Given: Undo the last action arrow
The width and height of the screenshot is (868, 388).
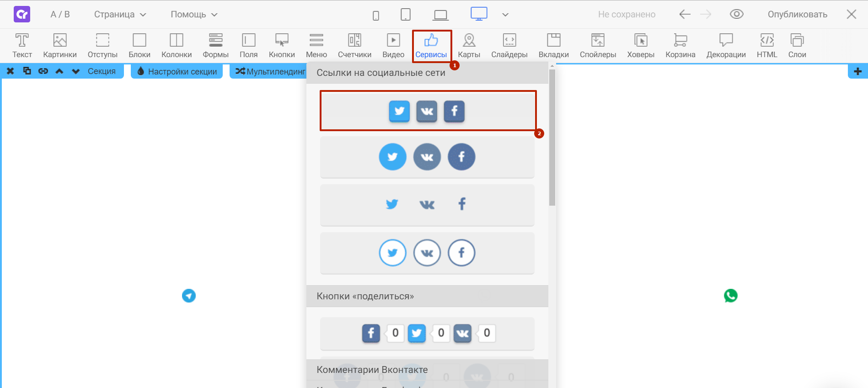Looking at the screenshot, I should tap(685, 14).
